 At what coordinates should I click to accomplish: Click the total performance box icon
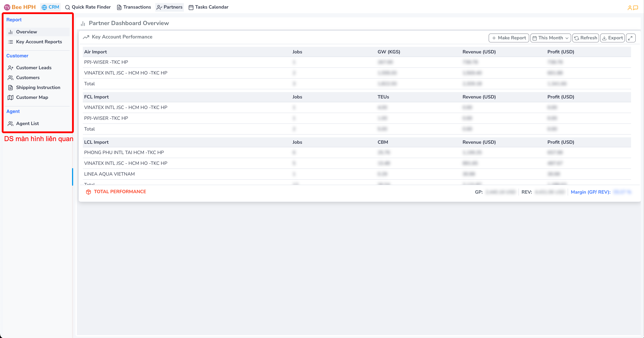click(x=88, y=192)
